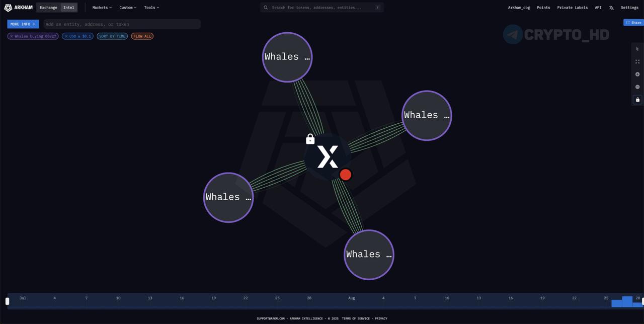644x324 pixels.
Task: Select the rightmost Whales node
Action: (427, 115)
